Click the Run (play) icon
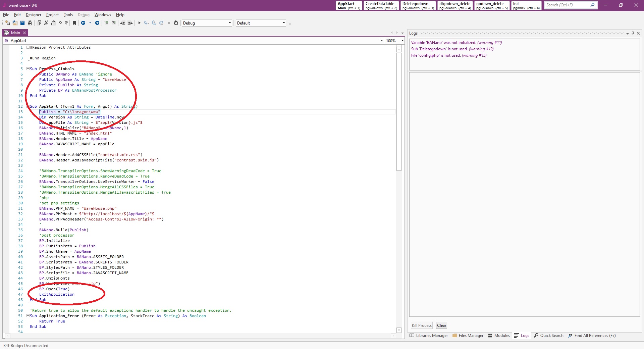The width and height of the screenshot is (644, 349). coord(139,23)
